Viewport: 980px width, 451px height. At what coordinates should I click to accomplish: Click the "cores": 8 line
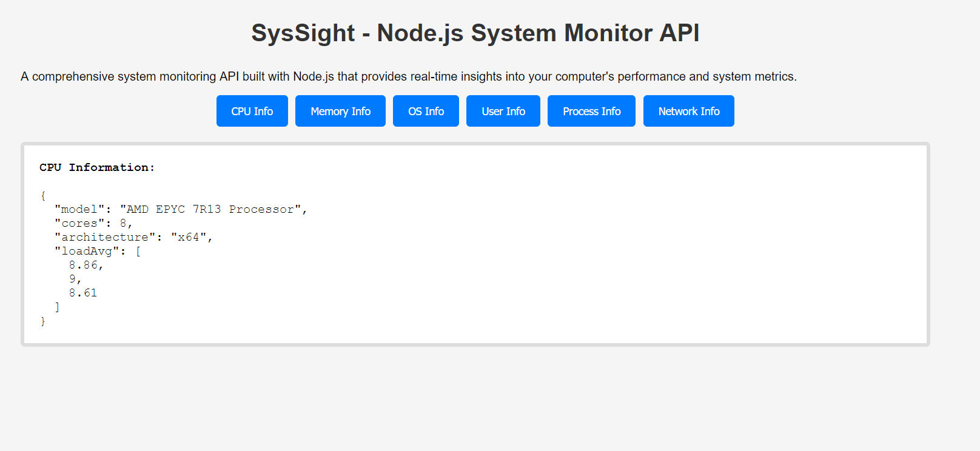pyautogui.click(x=93, y=223)
